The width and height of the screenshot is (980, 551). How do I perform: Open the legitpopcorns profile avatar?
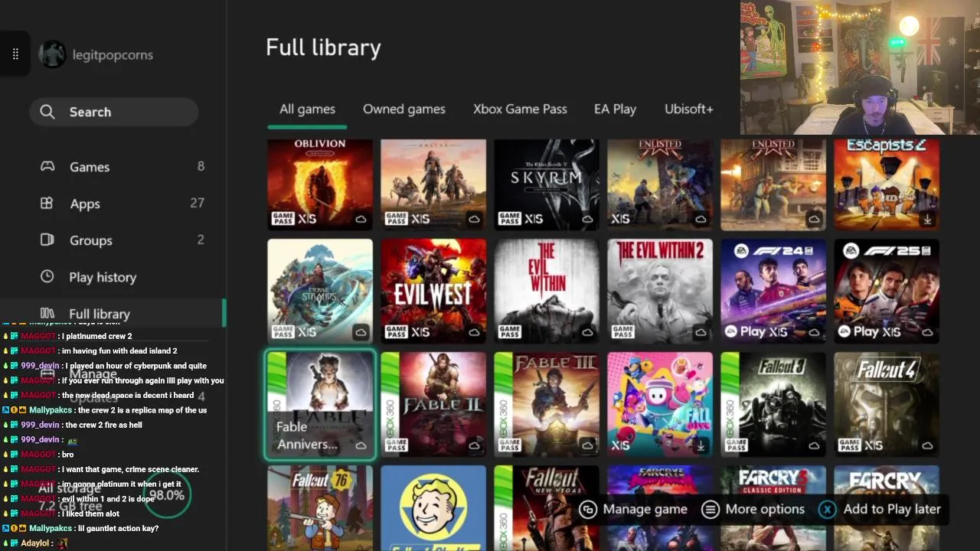(53, 54)
